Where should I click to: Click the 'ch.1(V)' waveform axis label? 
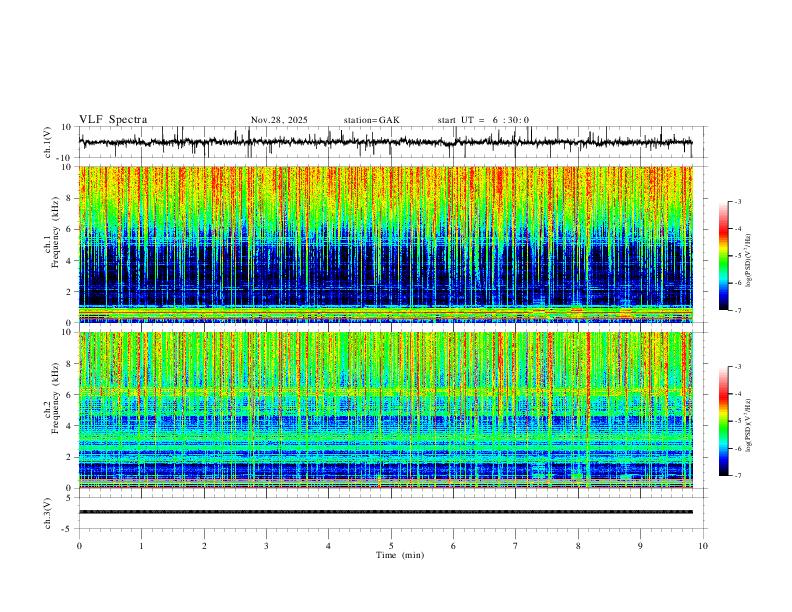[48, 142]
